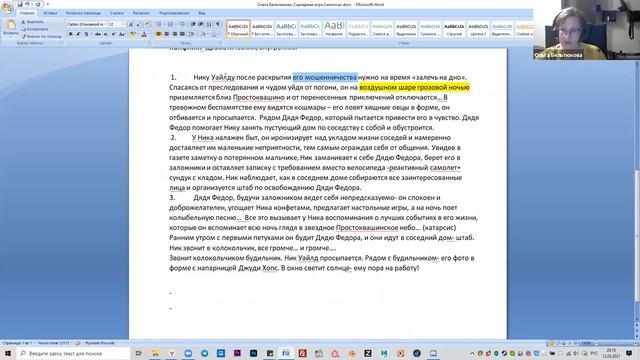The image size is (640, 360).
Task: Activate Формат по образцу format painter
Action: point(42,36)
